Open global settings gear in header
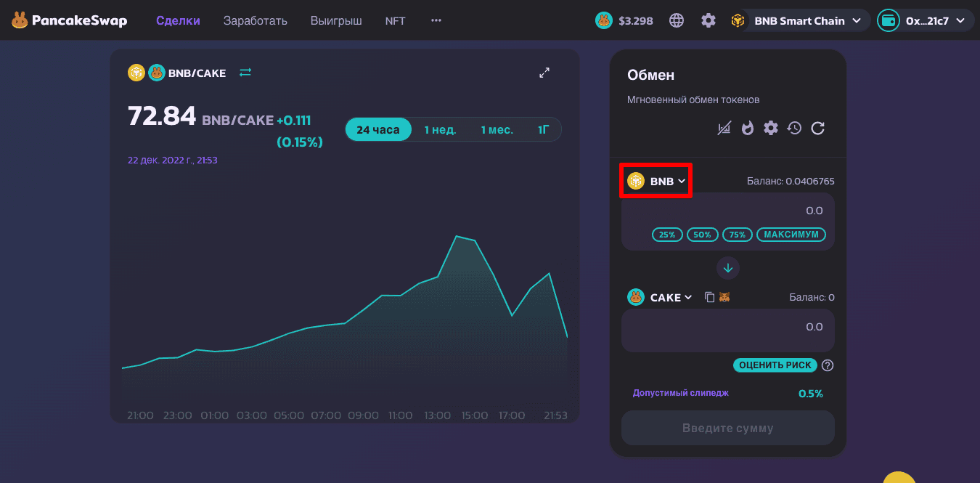Viewport: 980px width, 483px height. point(709,20)
